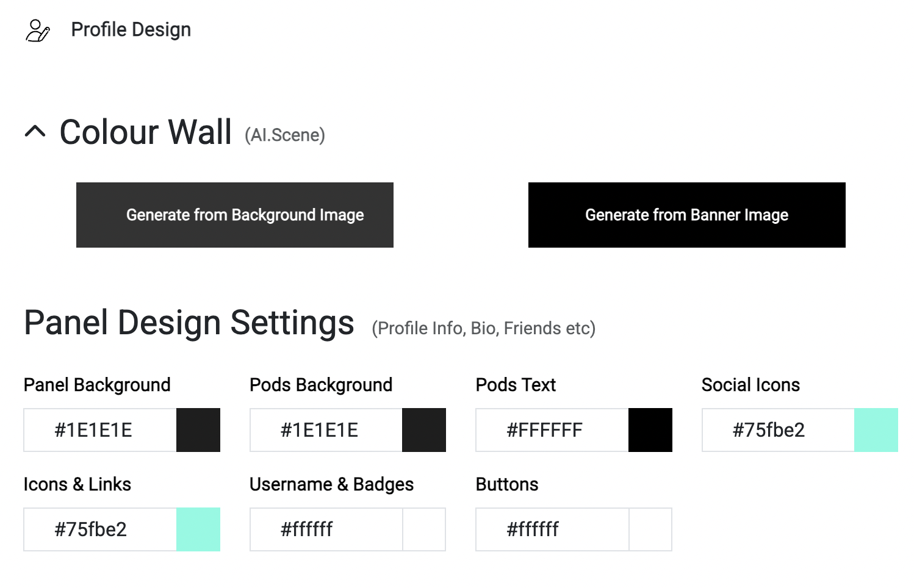Image resolution: width=914 pixels, height=588 pixels.
Task: Click the Profile Design heading text
Action: point(131,29)
